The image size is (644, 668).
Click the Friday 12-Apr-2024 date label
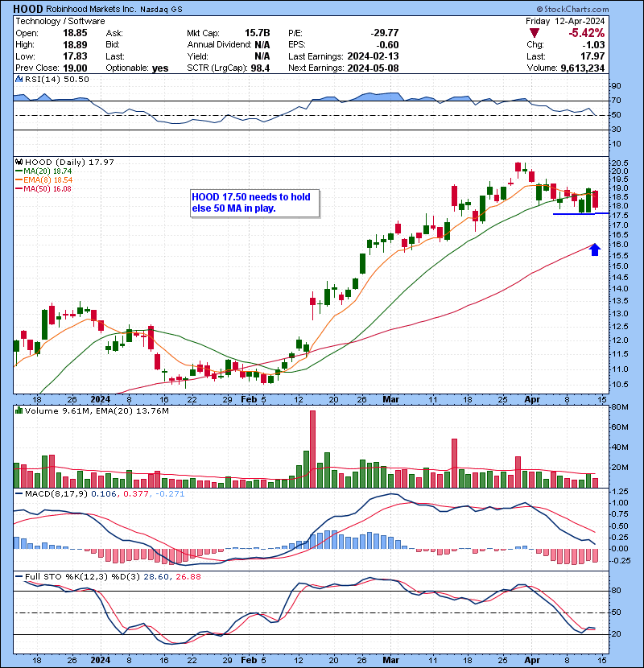coord(565,21)
